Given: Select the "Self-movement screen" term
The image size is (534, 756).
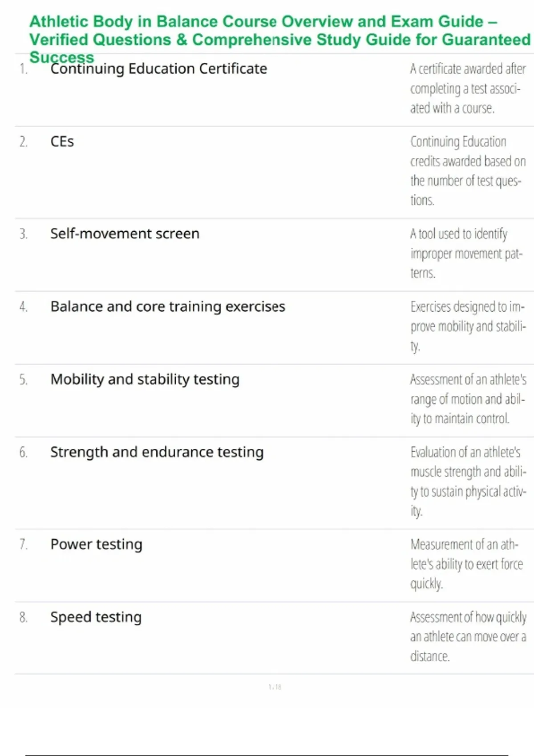Looking at the screenshot, I should point(125,234).
